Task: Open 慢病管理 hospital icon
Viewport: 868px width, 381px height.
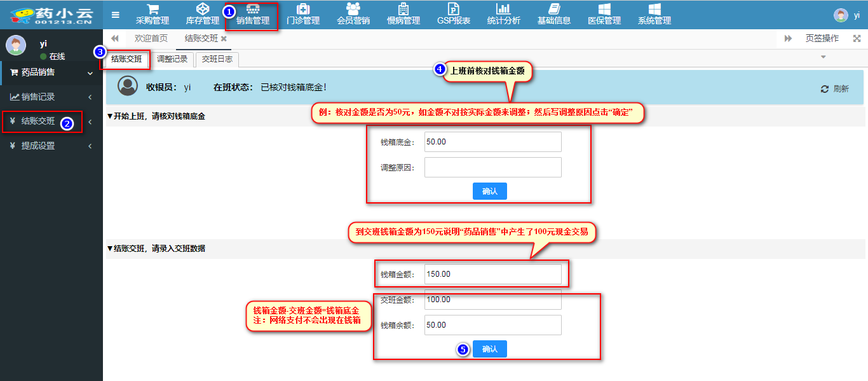Action: click(x=403, y=9)
